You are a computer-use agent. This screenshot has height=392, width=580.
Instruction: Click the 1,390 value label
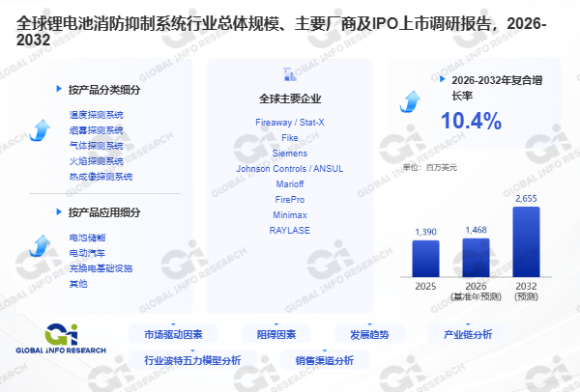coord(425,232)
